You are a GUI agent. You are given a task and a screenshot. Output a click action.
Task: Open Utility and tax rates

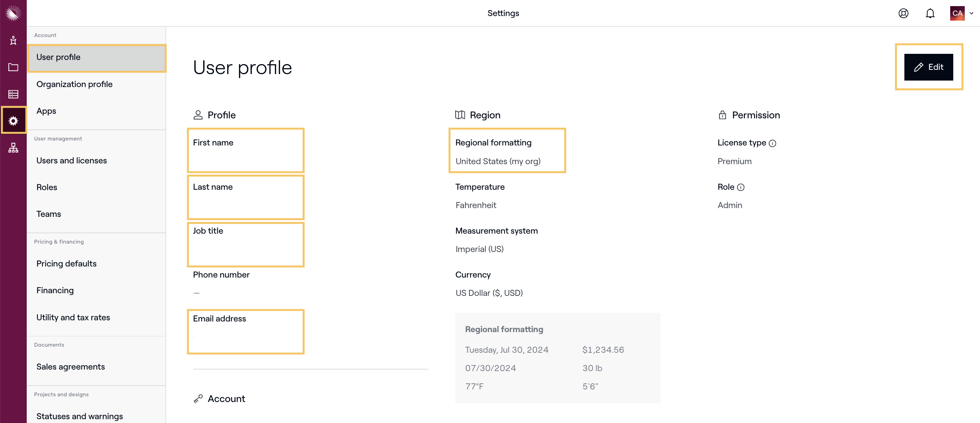pyautogui.click(x=73, y=317)
